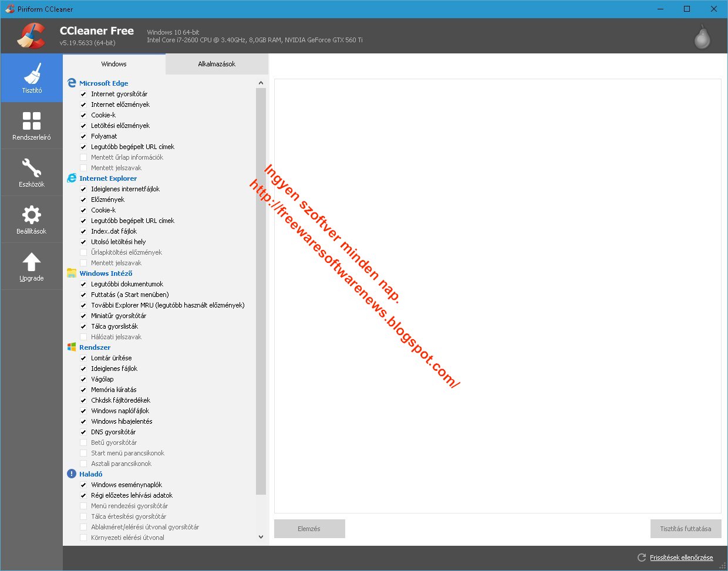Disable Lomtár ürítése under Rendszer
The width and height of the screenshot is (728, 571).
coord(84,358)
